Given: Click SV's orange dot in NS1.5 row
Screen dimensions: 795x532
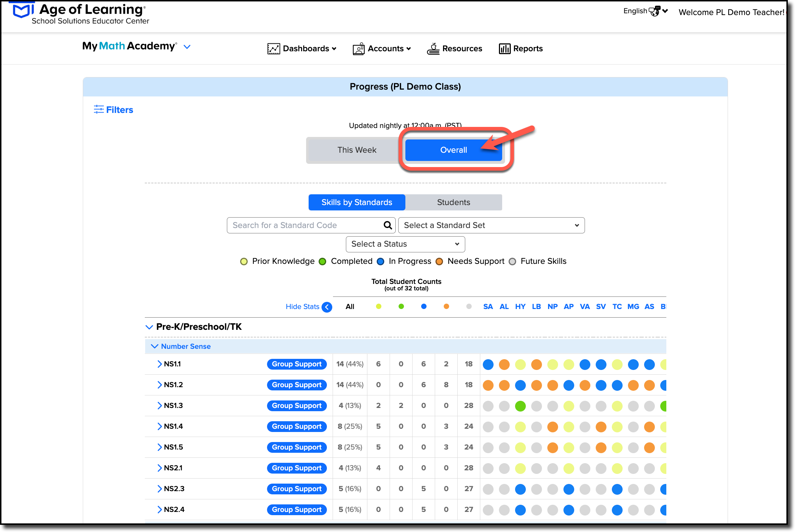Looking at the screenshot, I should 601,448.
